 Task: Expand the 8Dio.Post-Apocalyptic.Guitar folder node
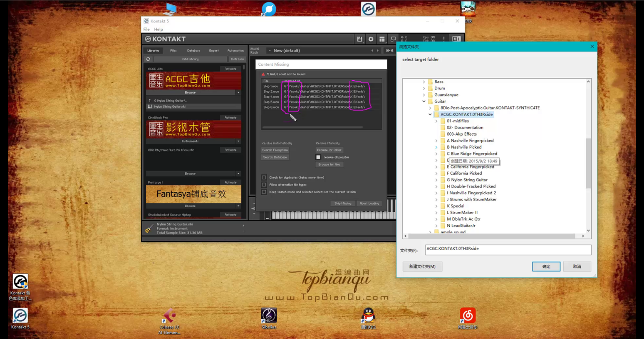click(x=430, y=108)
